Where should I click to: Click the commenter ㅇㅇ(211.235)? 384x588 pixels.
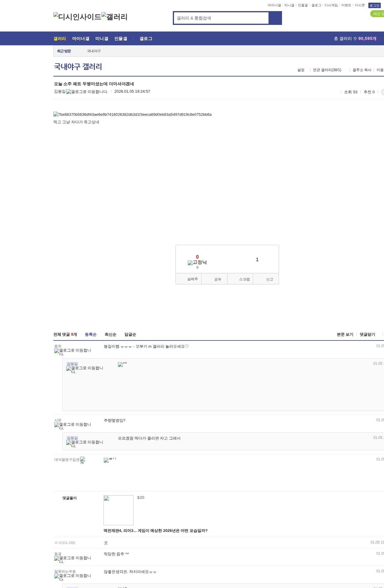[x=65, y=543]
